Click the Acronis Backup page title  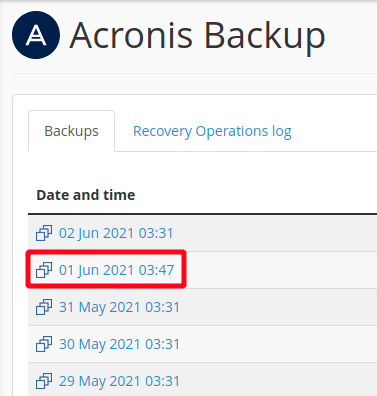pos(197,36)
